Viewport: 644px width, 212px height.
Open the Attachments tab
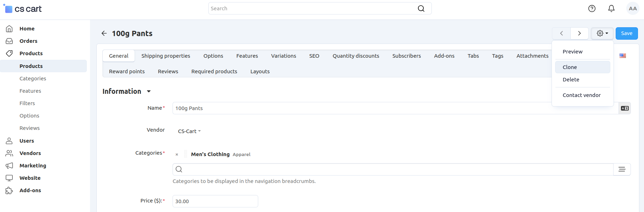(532, 56)
